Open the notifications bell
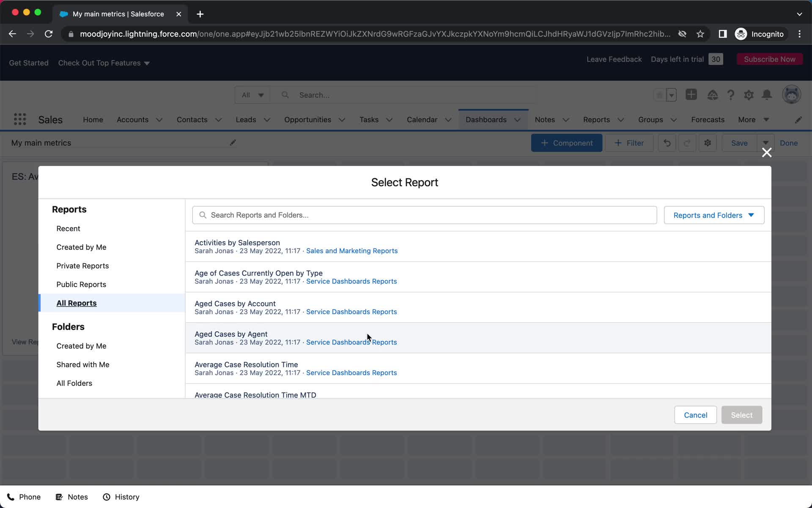Image resolution: width=812 pixels, height=508 pixels. click(767, 95)
